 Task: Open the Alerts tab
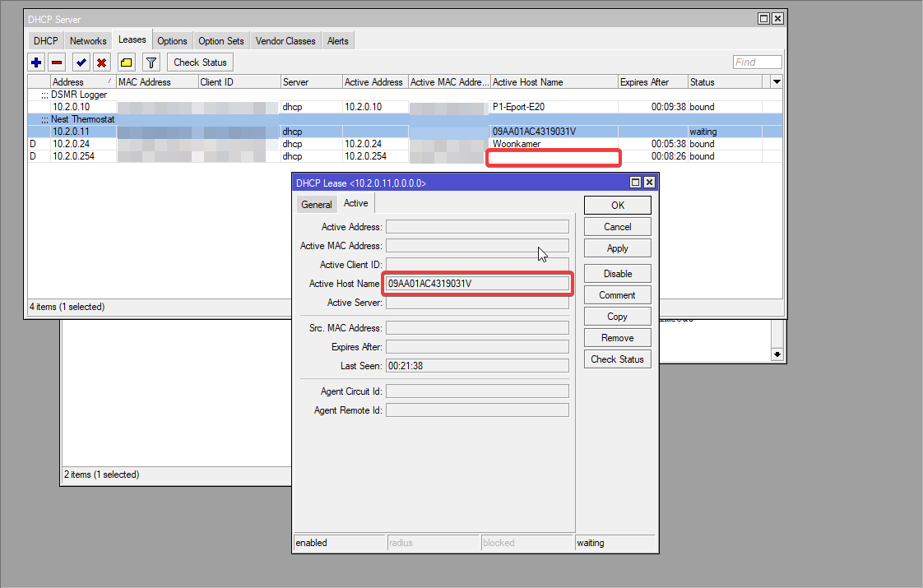coord(338,40)
